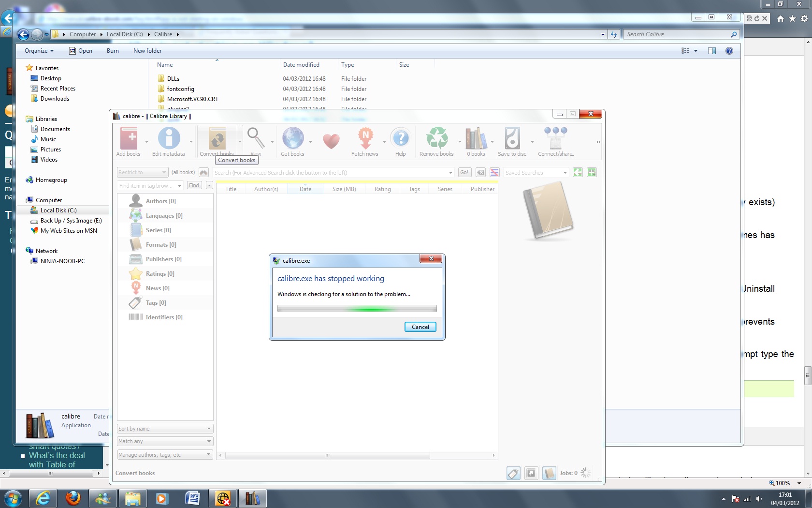Click the donate heart icon

point(331,141)
